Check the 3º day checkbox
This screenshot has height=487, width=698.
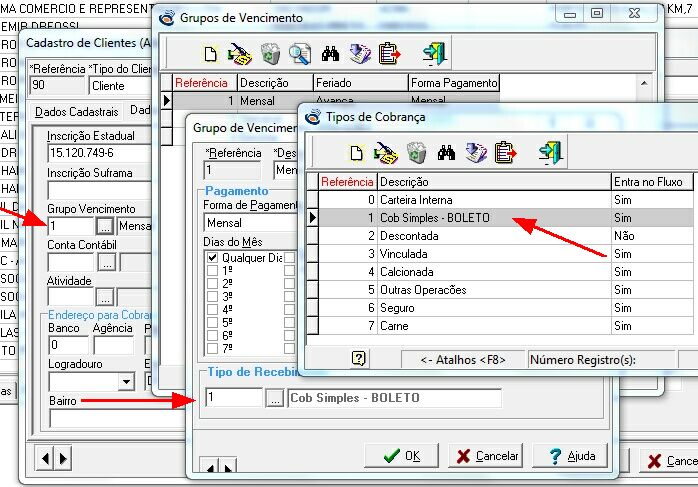[212, 296]
